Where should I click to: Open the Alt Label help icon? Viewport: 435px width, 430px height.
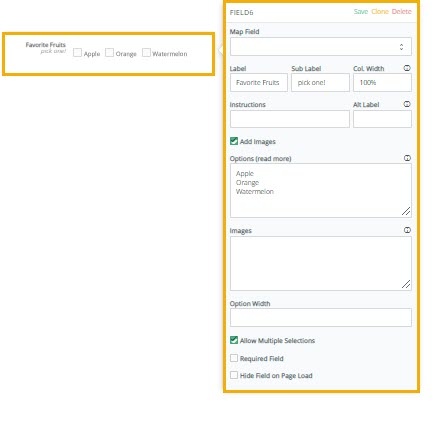[x=407, y=104]
